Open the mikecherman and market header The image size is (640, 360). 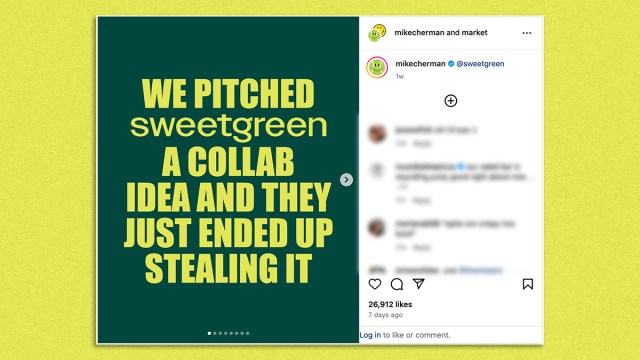click(x=441, y=33)
